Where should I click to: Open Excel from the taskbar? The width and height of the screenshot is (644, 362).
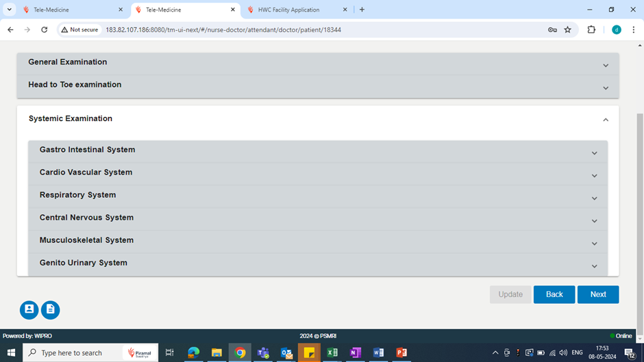332,352
